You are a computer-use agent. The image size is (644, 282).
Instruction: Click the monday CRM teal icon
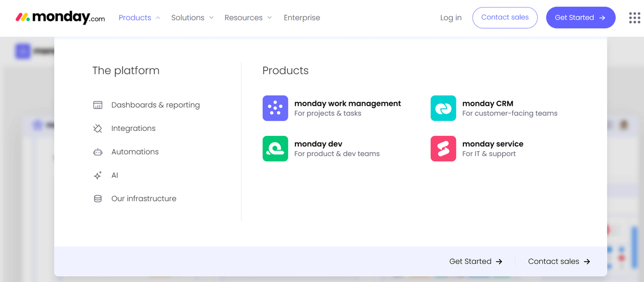(443, 108)
